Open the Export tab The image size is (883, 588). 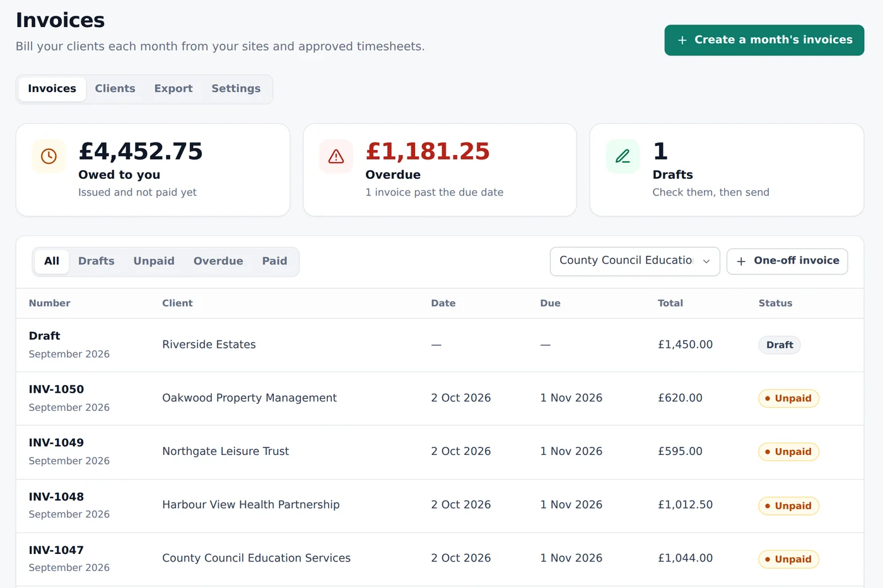[173, 89]
